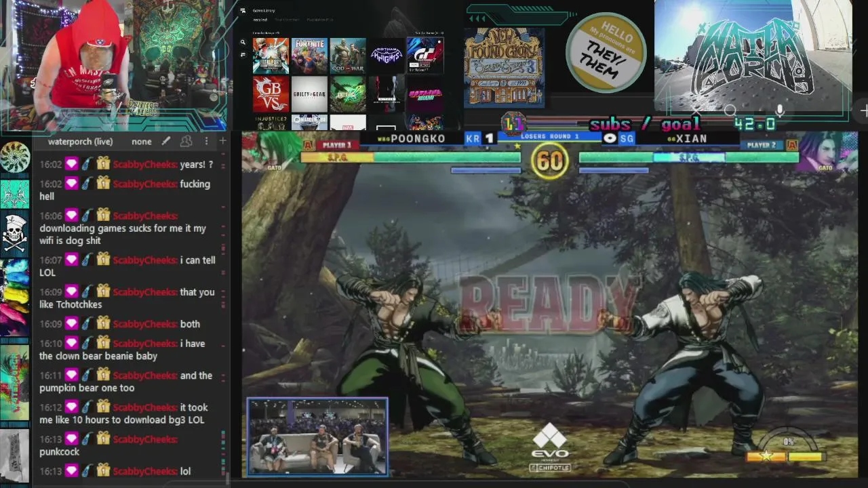Click the pirate skull avatar in left sidebar
This screenshot has width=868, height=488.
point(14,232)
